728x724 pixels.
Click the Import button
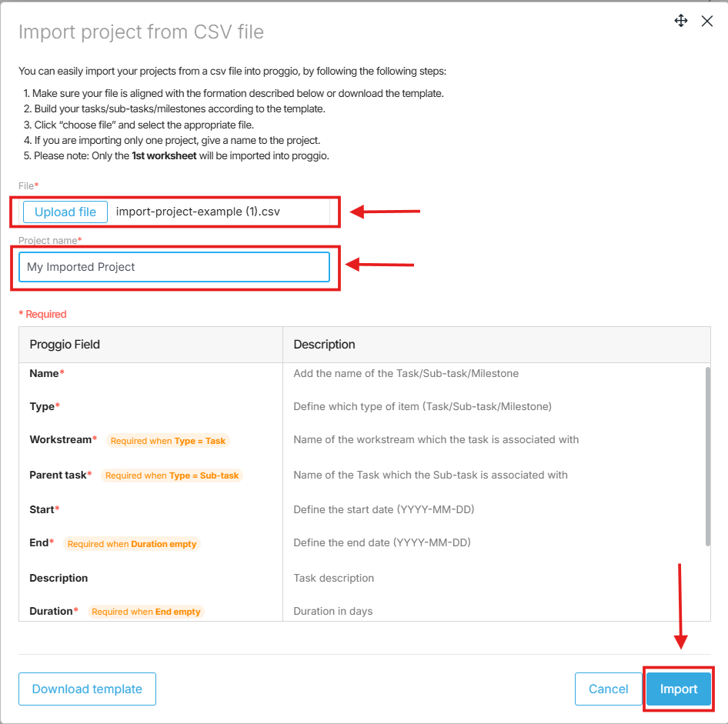click(678, 689)
